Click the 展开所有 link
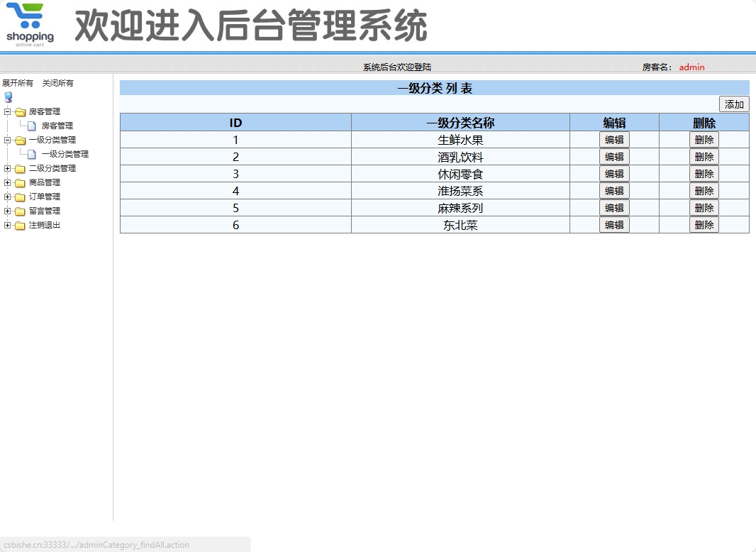Image resolution: width=756 pixels, height=552 pixels. pyautogui.click(x=18, y=83)
